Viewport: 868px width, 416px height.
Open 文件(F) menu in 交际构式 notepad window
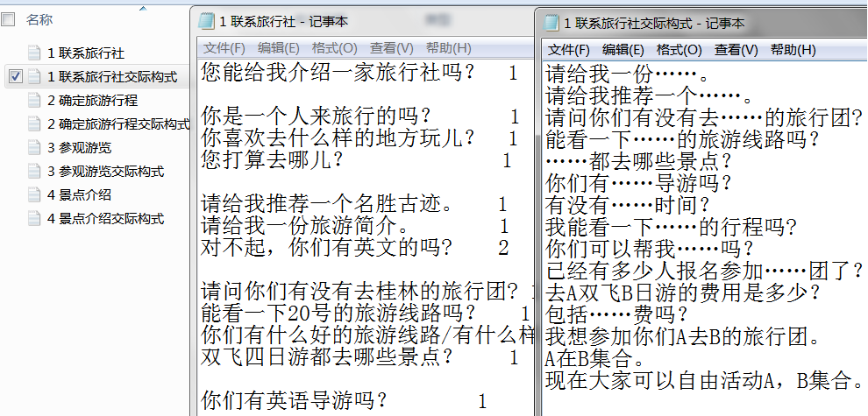click(x=568, y=50)
